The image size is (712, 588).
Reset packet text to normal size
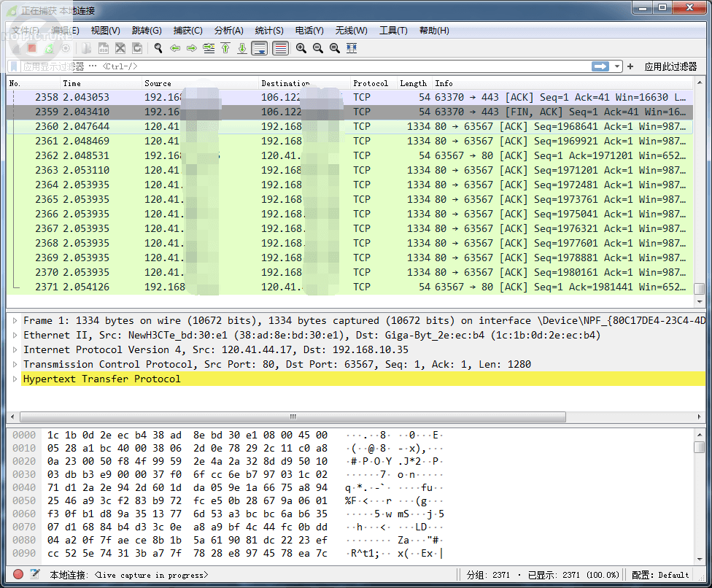[335, 48]
